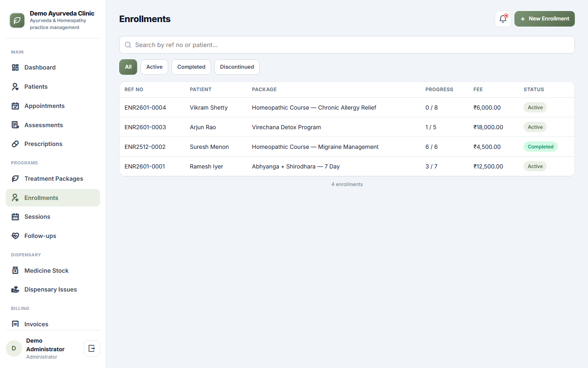Select patient Vikram Shetty

pos(209,108)
